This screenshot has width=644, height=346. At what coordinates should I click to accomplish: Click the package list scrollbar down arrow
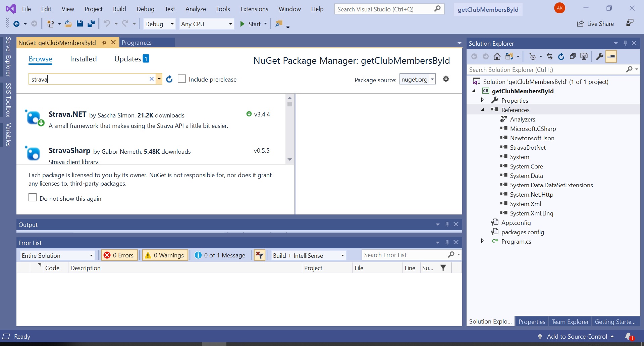click(x=290, y=159)
